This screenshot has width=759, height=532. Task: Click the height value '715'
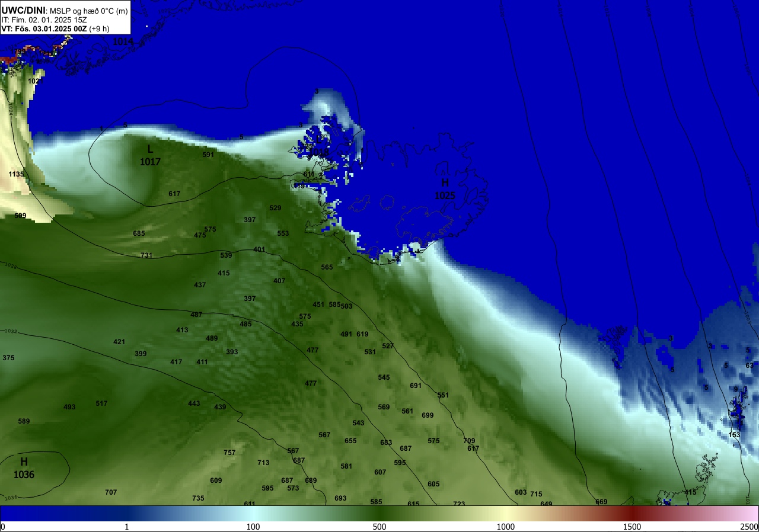(536, 494)
